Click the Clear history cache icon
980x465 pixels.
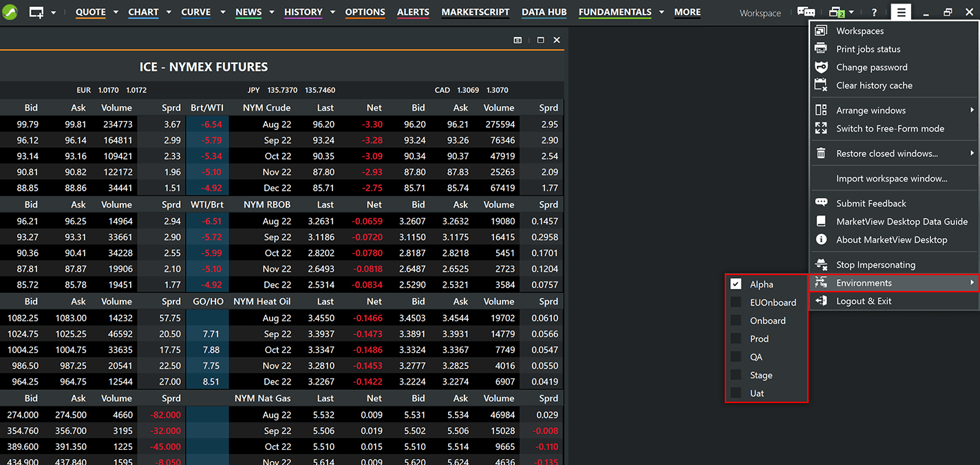(x=821, y=85)
